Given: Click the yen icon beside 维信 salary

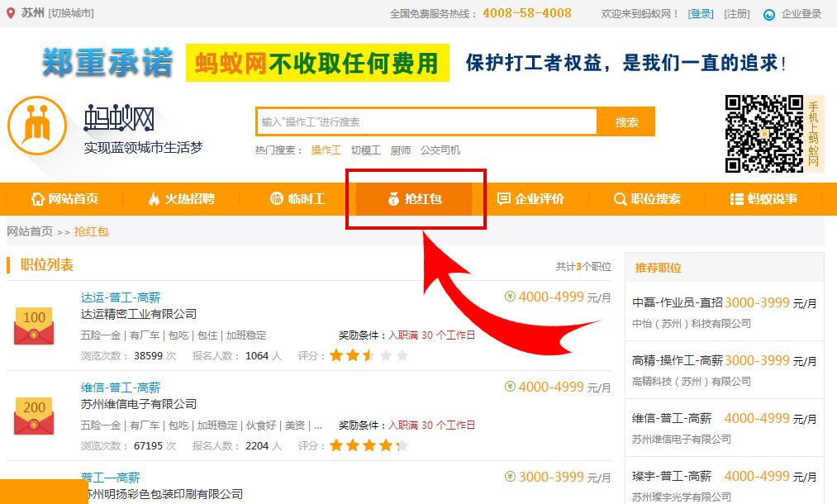Looking at the screenshot, I should tap(511, 387).
